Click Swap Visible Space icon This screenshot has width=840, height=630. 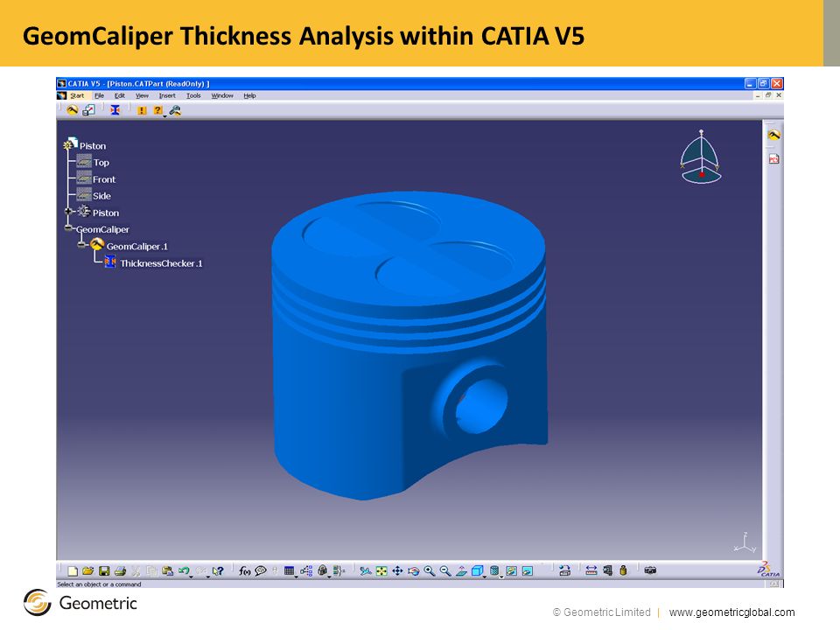click(528, 571)
